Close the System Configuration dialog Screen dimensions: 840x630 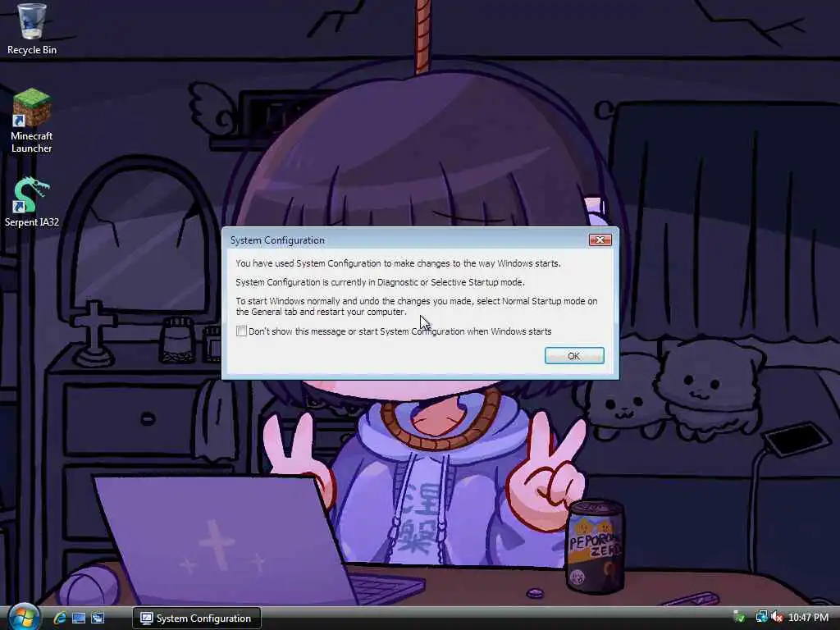[600, 240]
